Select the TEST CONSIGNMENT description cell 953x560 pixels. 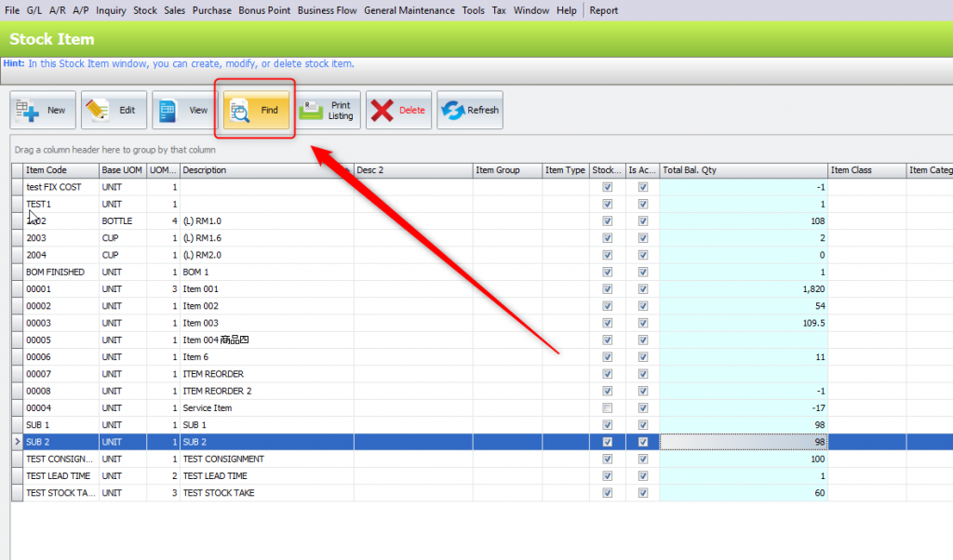(266, 459)
